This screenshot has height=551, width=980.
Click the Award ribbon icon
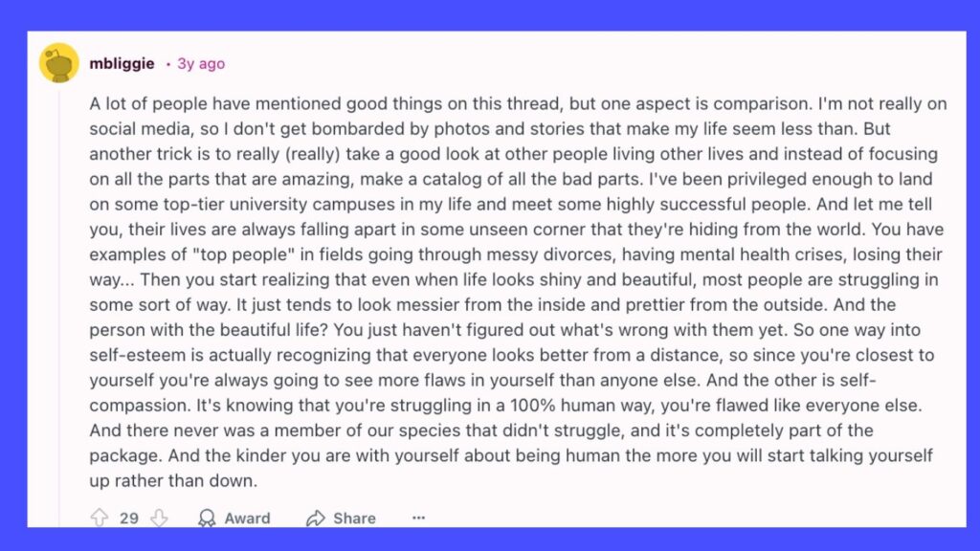pyautogui.click(x=207, y=518)
